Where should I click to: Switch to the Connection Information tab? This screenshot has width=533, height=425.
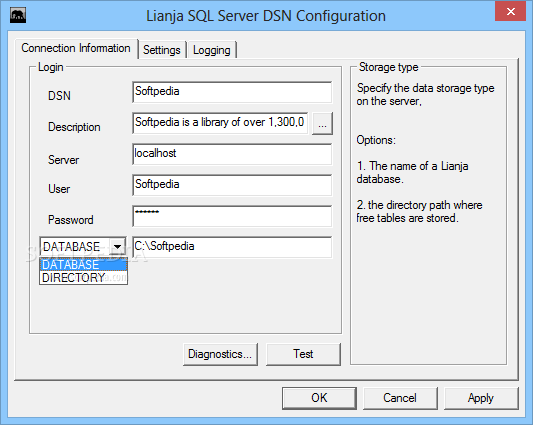coord(76,48)
